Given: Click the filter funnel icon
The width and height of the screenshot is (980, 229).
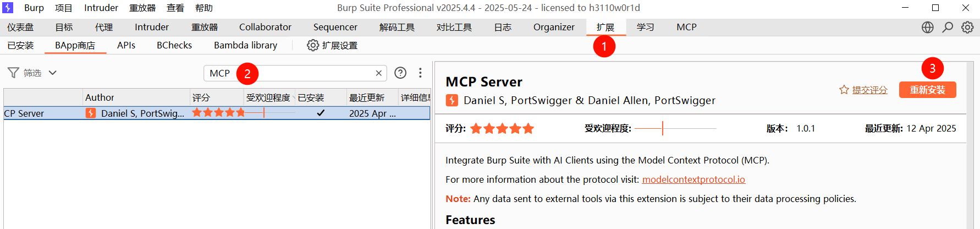Looking at the screenshot, I should (13, 73).
